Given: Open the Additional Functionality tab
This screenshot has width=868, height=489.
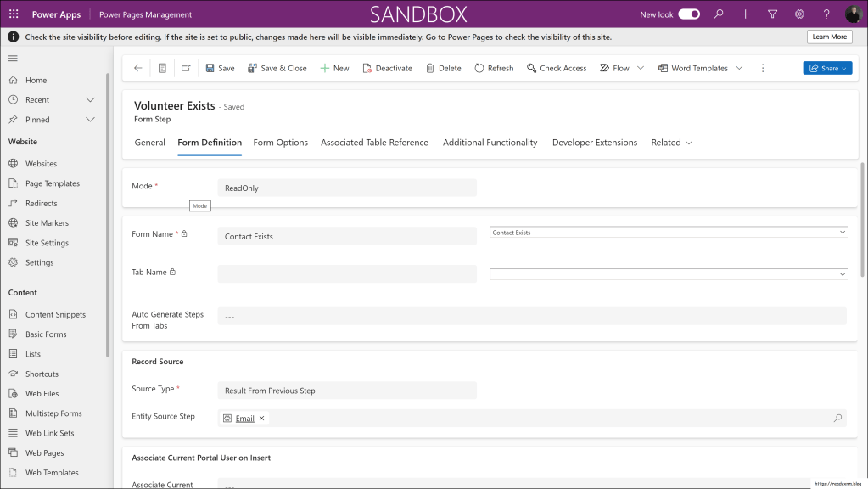Looking at the screenshot, I should 490,143.
